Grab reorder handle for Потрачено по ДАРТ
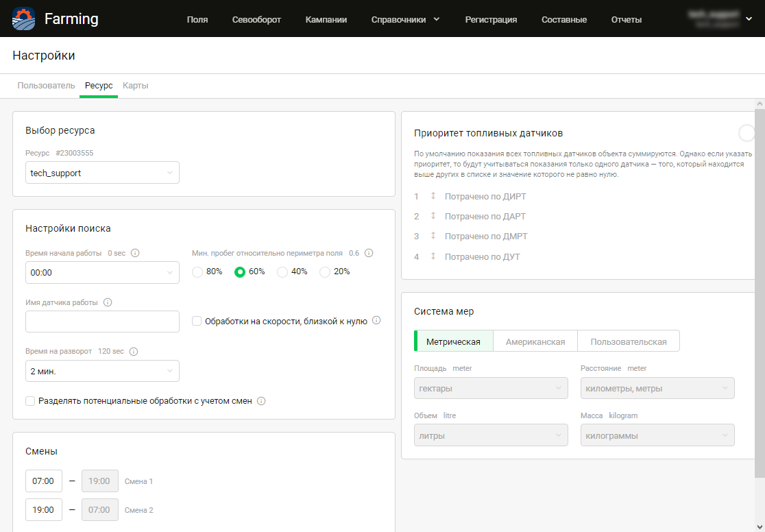 click(433, 216)
